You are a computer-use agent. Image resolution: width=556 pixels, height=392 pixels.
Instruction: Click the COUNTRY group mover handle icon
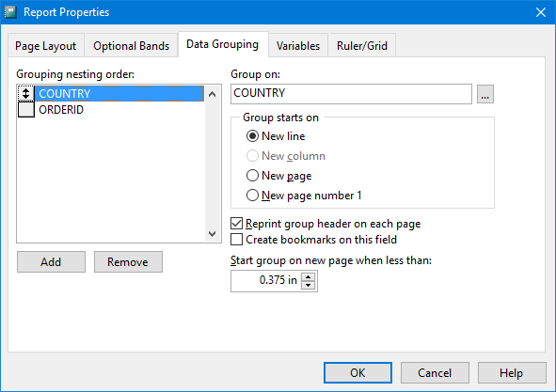(x=26, y=94)
